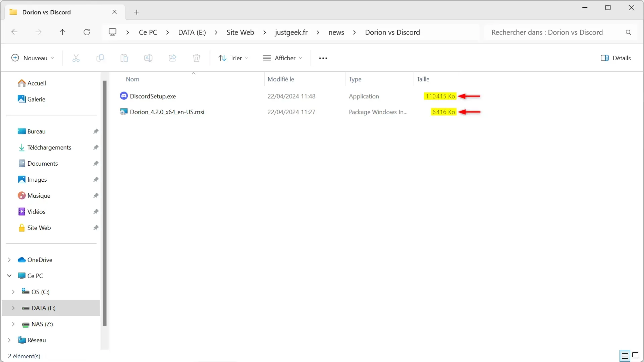644x362 pixels.
Task: Expand the NAS (Z:) drive node
Action: coord(13,324)
